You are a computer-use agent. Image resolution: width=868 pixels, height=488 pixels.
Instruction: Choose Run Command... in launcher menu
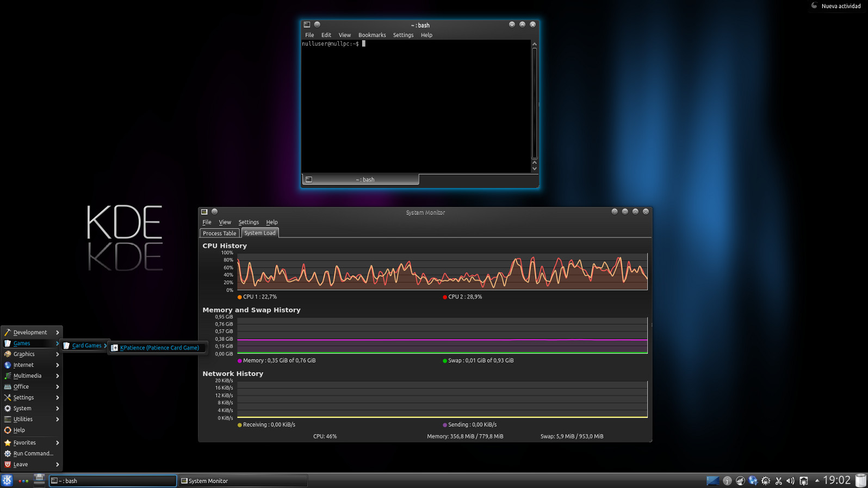[32, 453]
